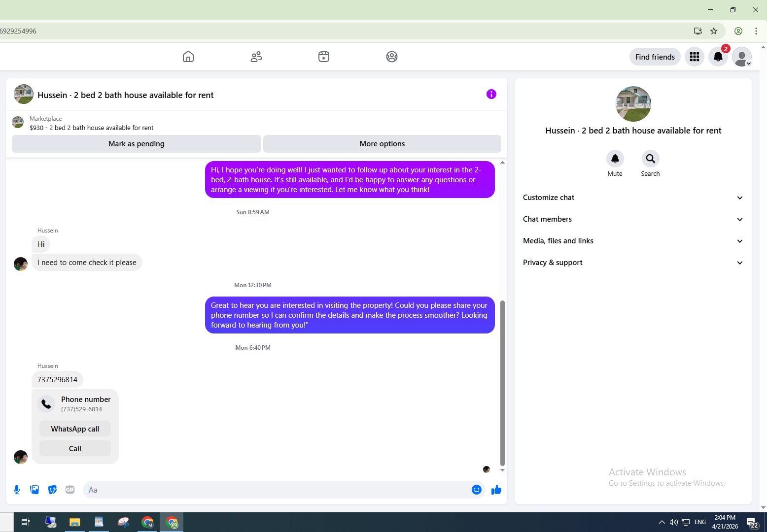The width and height of the screenshot is (767, 532).
Task: Switch to the Chrome window with M profile badge
Action: [x=147, y=522]
